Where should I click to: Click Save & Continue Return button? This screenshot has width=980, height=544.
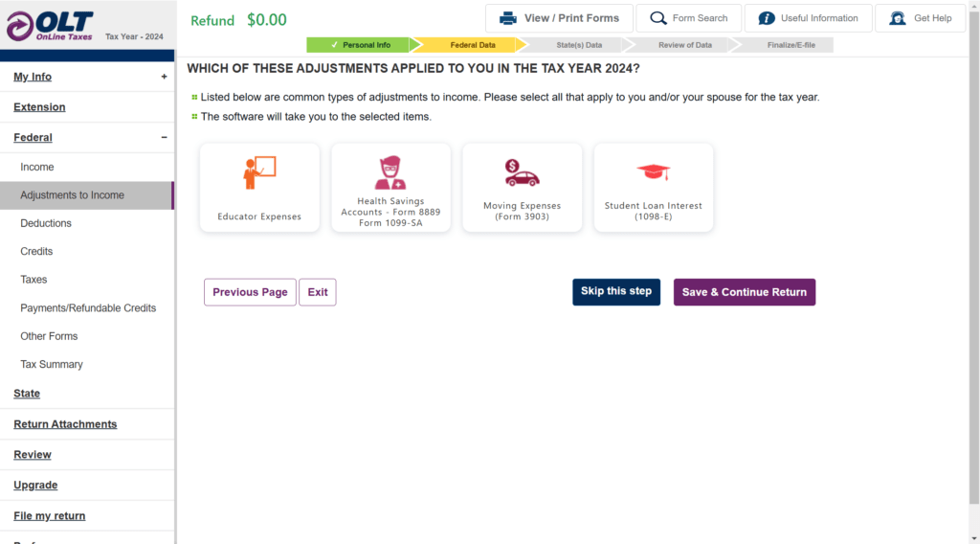pyautogui.click(x=745, y=292)
